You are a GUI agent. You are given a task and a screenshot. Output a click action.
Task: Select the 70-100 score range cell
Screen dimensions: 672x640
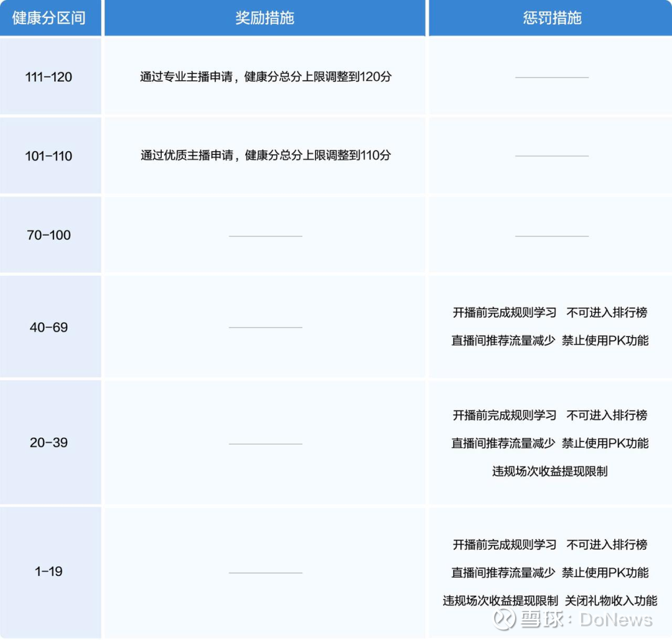pyautogui.click(x=49, y=235)
